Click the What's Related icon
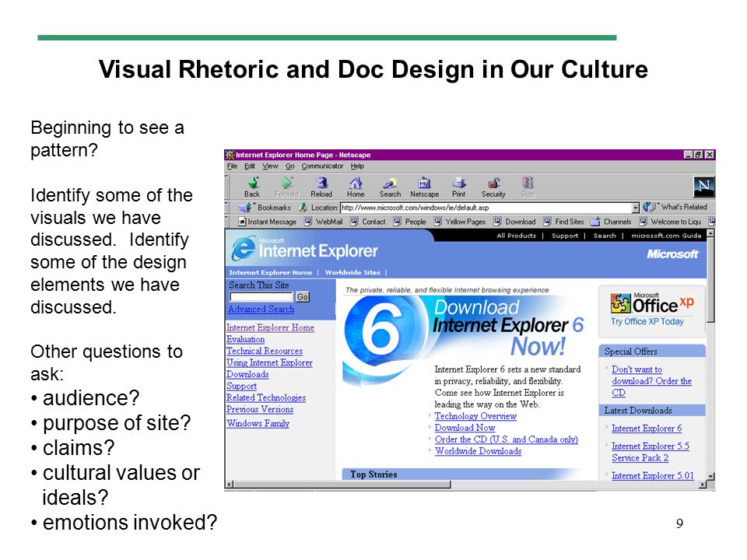 [x=649, y=207]
